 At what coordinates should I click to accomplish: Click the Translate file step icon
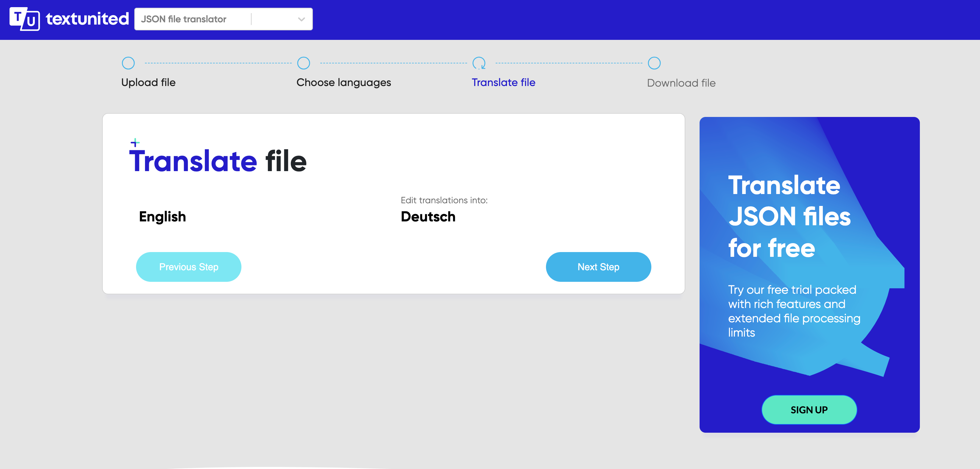[478, 62]
